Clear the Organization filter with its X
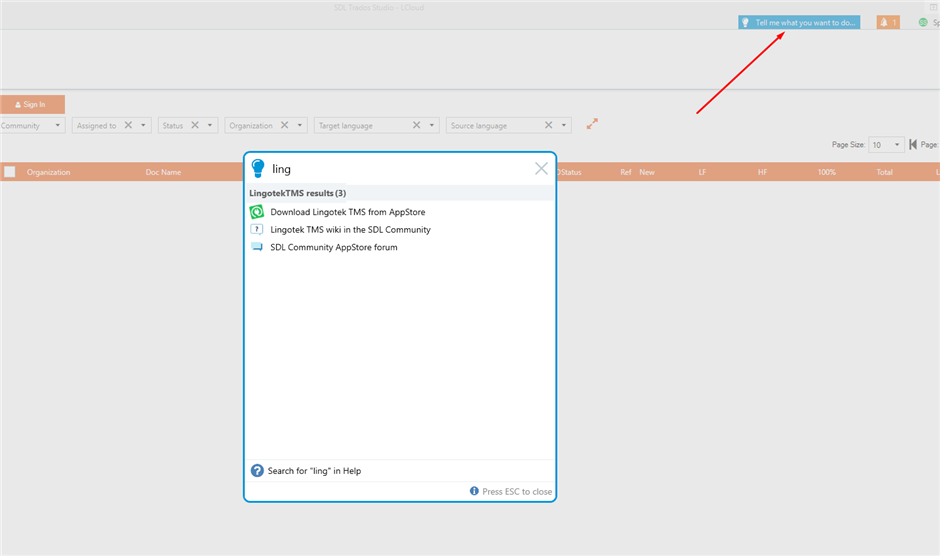The image size is (940, 556). [x=284, y=125]
